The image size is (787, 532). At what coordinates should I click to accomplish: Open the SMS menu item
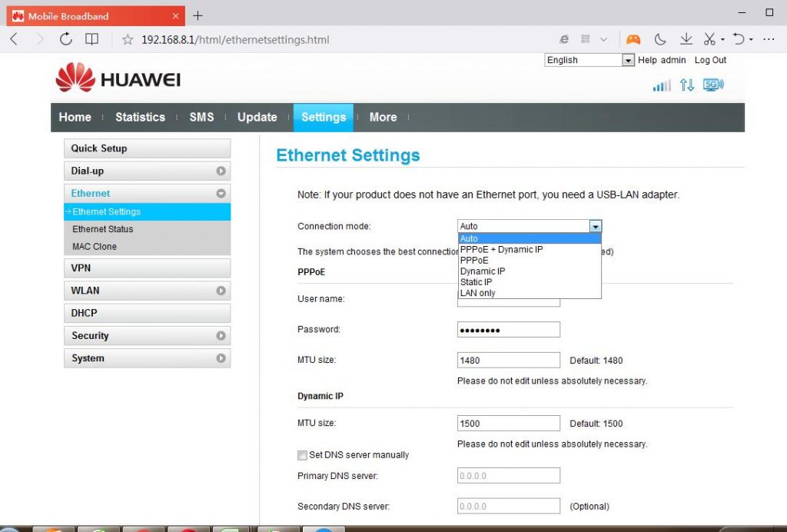pyautogui.click(x=201, y=117)
